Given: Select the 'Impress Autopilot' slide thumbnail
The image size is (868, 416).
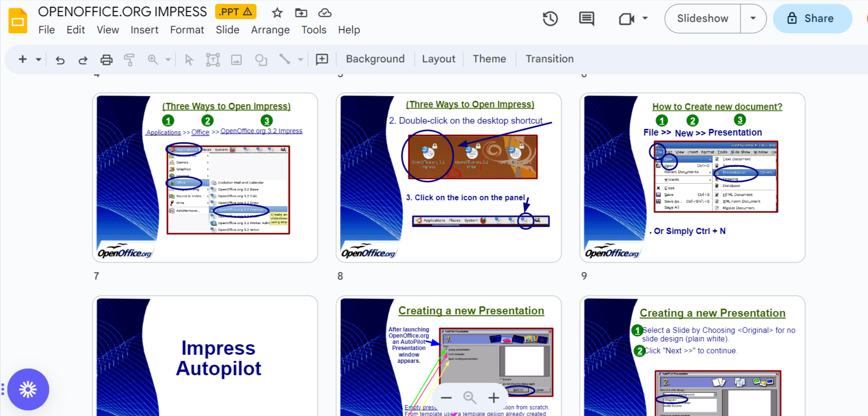Looking at the screenshot, I should coord(205,356).
